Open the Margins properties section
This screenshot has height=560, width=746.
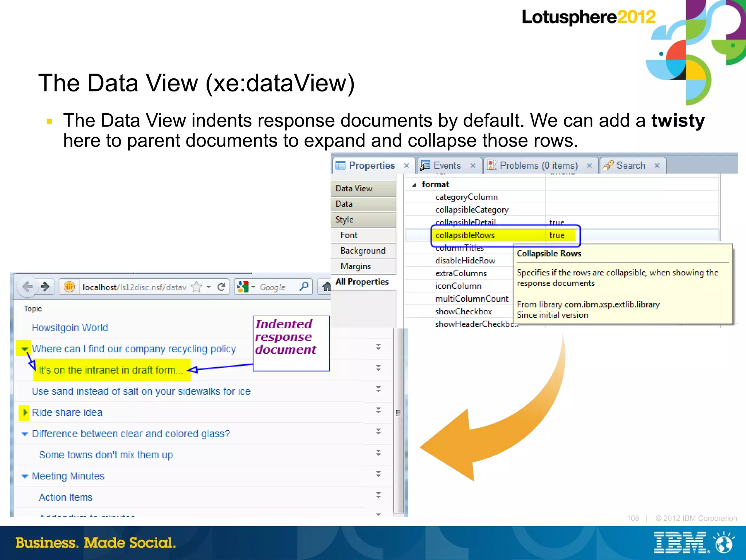[363, 266]
